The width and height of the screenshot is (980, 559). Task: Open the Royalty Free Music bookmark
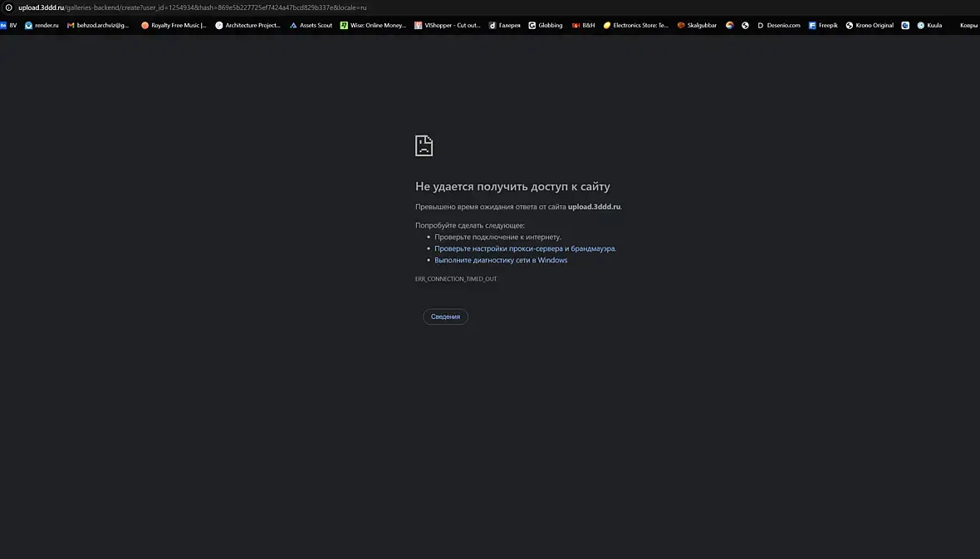(174, 26)
